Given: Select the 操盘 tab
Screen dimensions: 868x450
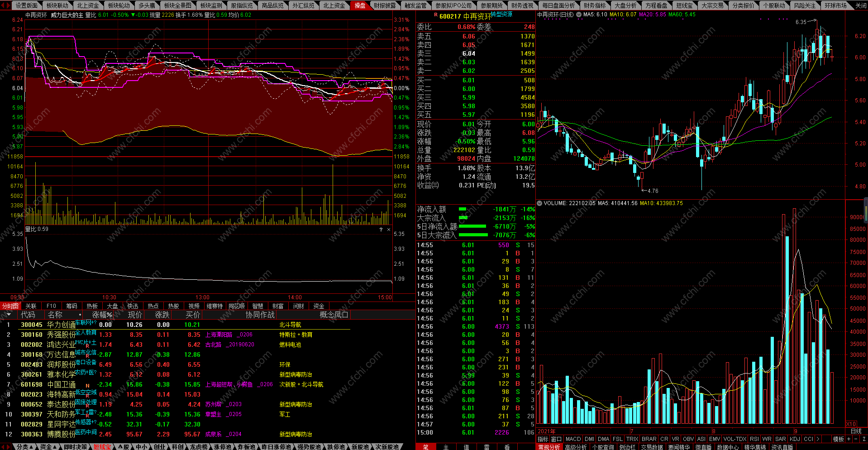Looking at the screenshot, I should click(360, 5).
